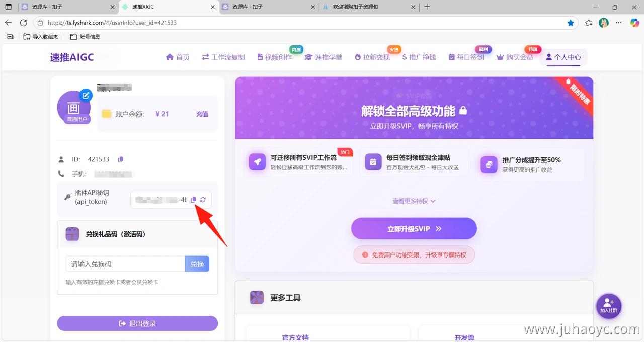
Task: Go to 视频创作 in the navigation
Action: coord(274,57)
